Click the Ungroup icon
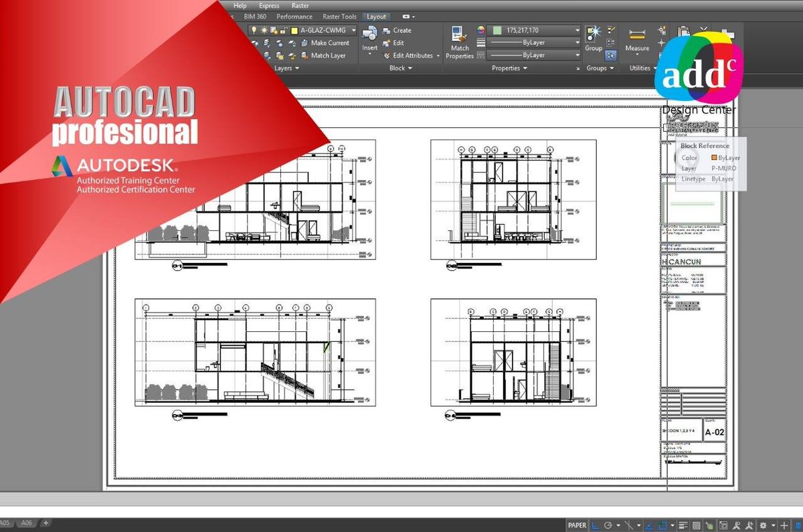This screenshot has height=532, width=803. tap(610, 29)
